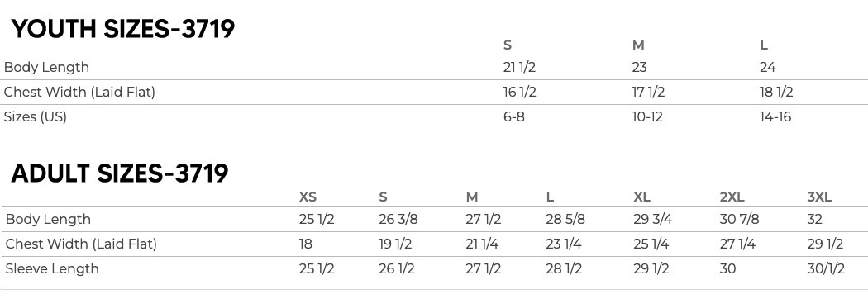The height and width of the screenshot is (299, 868).
Task: Click the 23 1/4 chest width value
Action: pyautogui.click(x=564, y=244)
